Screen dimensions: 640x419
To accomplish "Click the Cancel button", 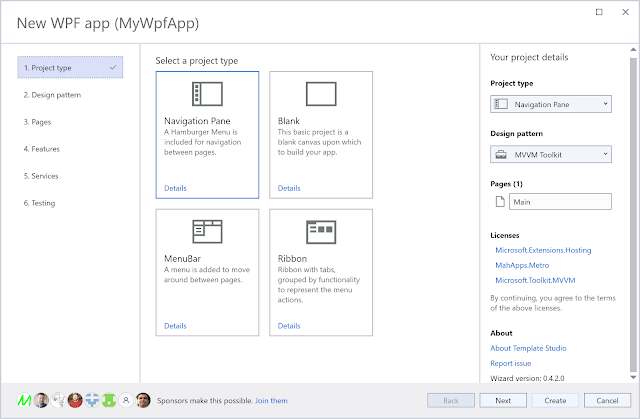I will pyautogui.click(x=607, y=401).
